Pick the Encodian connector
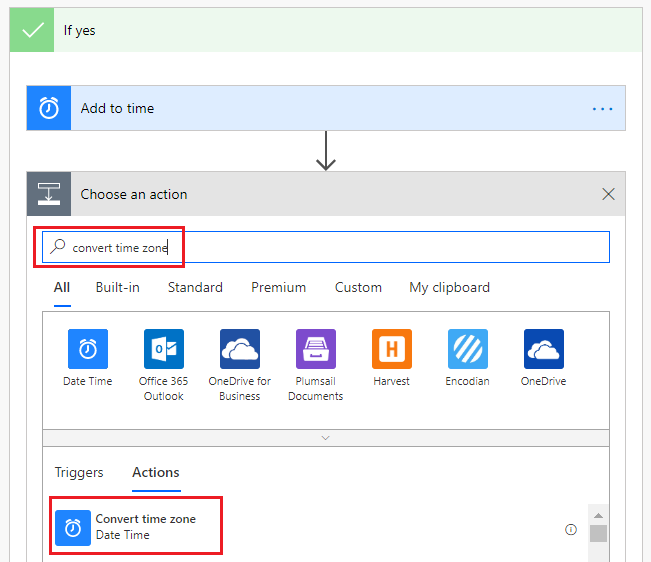The height and width of the screenshot is (562, 651). click(x=468, y=349)
